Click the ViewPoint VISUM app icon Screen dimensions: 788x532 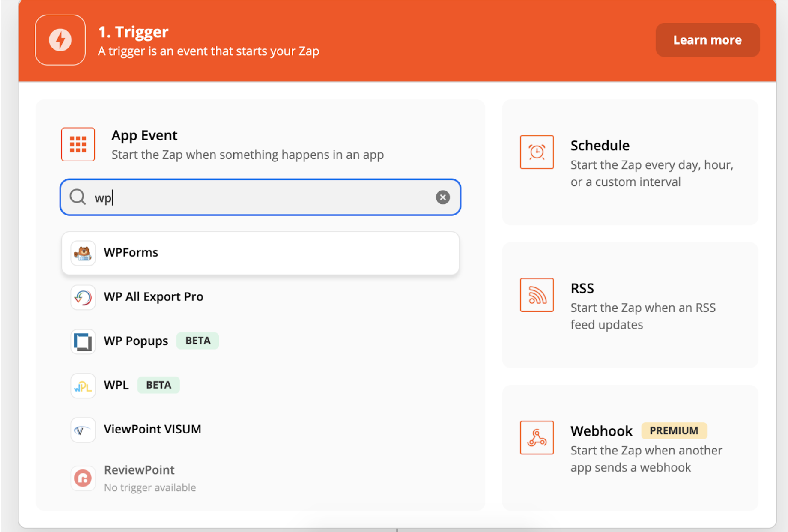click(x=83, y=430)
